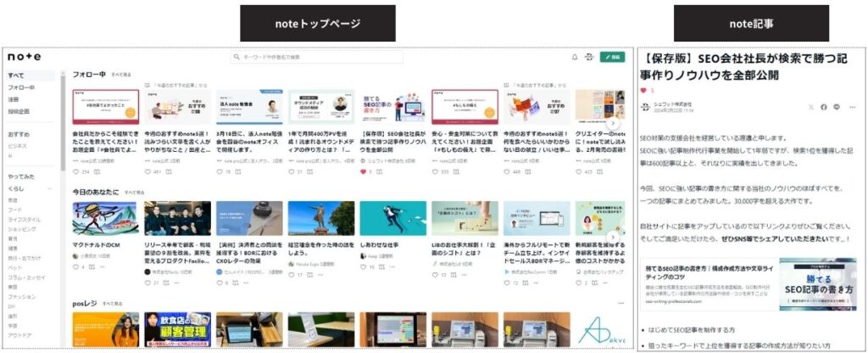Open the マクドナルドのCM article thumbnail
Screen dimensions: 868x353
(105, 217)
